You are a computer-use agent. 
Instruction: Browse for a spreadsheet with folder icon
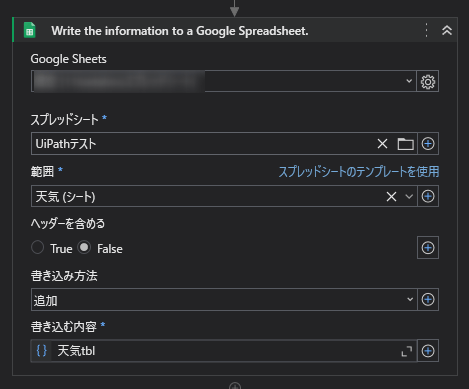[x=405, y=144]
